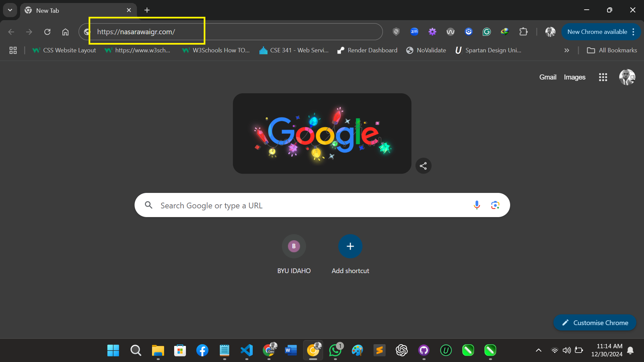
Task: Show more hidden bookmarks chevron
Action: (567, 50)
